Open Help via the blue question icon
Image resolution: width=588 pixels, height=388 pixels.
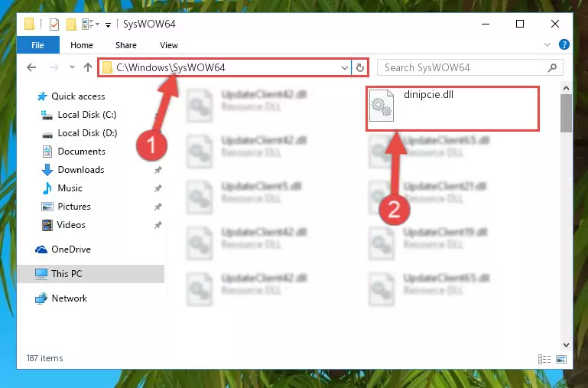[x=564, y=44]
